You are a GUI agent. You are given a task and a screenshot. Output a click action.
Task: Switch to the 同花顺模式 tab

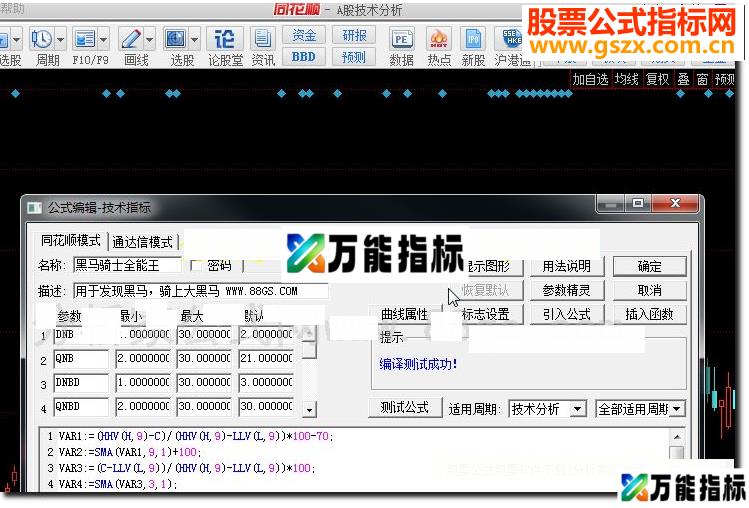click(x=71, y=241)
